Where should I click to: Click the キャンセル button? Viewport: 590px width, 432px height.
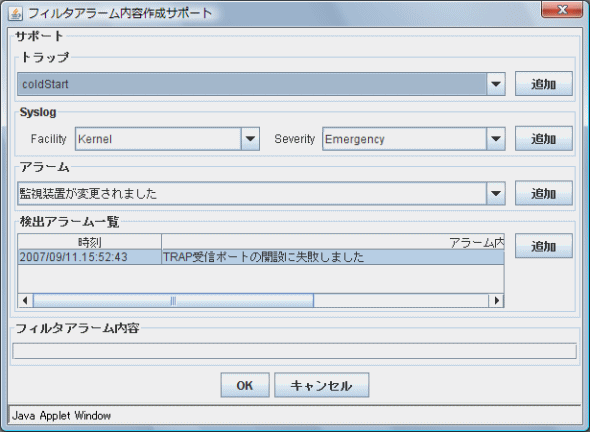[x=322, y=385]
